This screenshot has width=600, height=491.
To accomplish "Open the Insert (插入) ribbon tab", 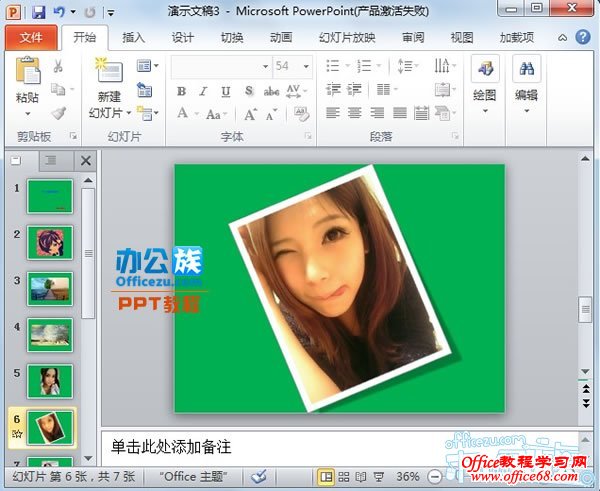I will click(133, 38).
